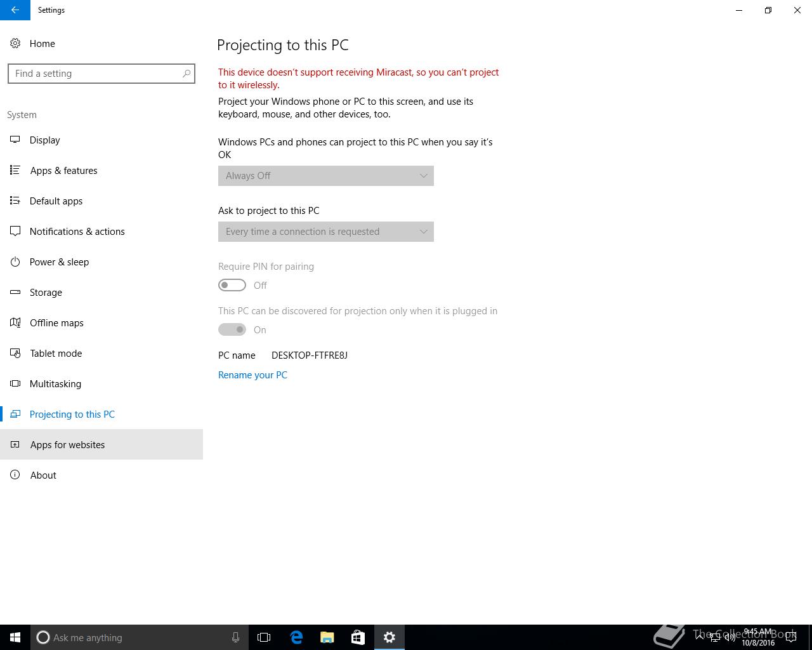Click the Apps & features list icon
Screen dimensions: 812x650
coord(15,170)
